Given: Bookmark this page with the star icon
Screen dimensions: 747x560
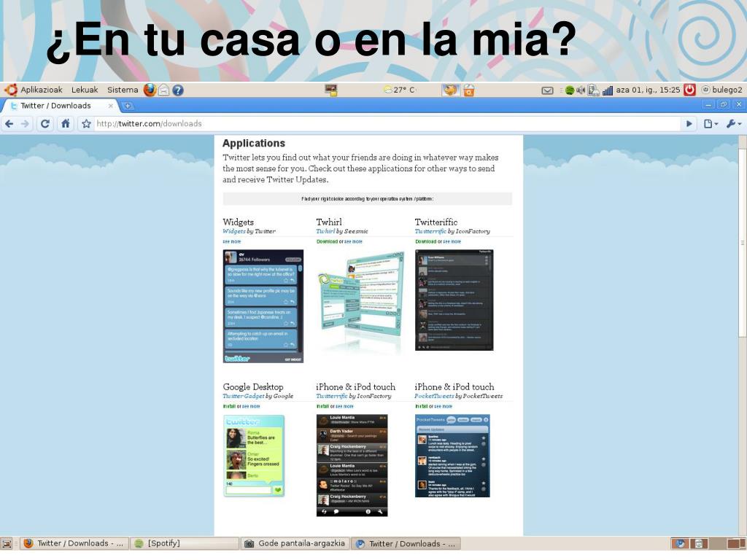Looking at the screenshot, I should tap(86, 124).
